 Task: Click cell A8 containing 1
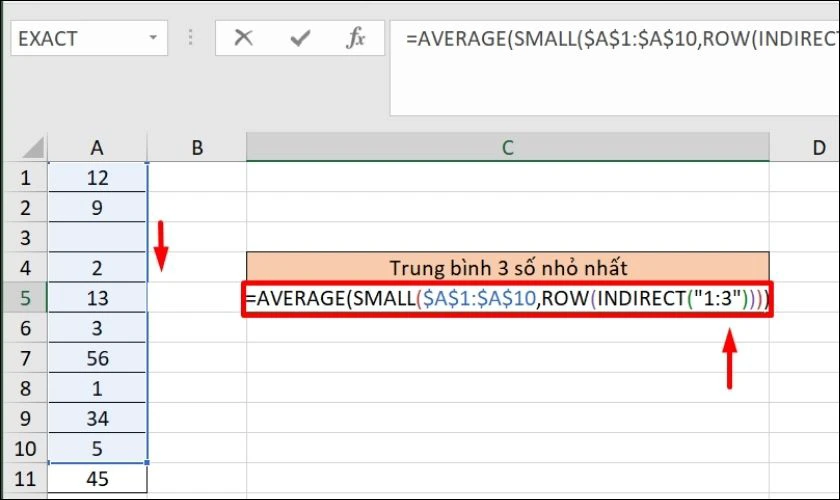(x=98, y=388)
